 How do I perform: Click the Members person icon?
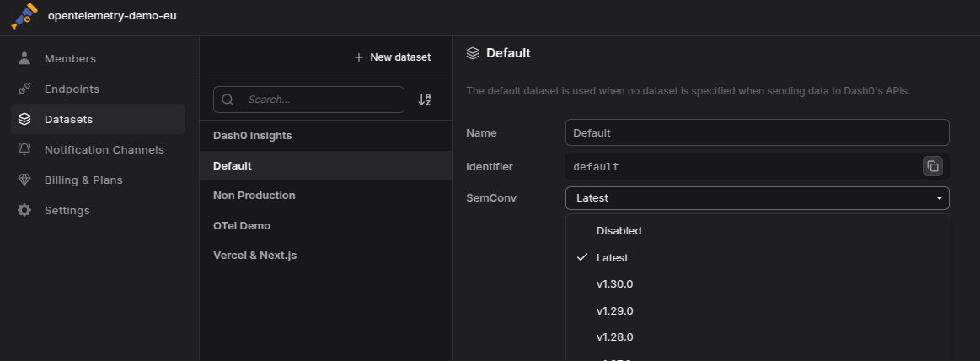(24, 58)
